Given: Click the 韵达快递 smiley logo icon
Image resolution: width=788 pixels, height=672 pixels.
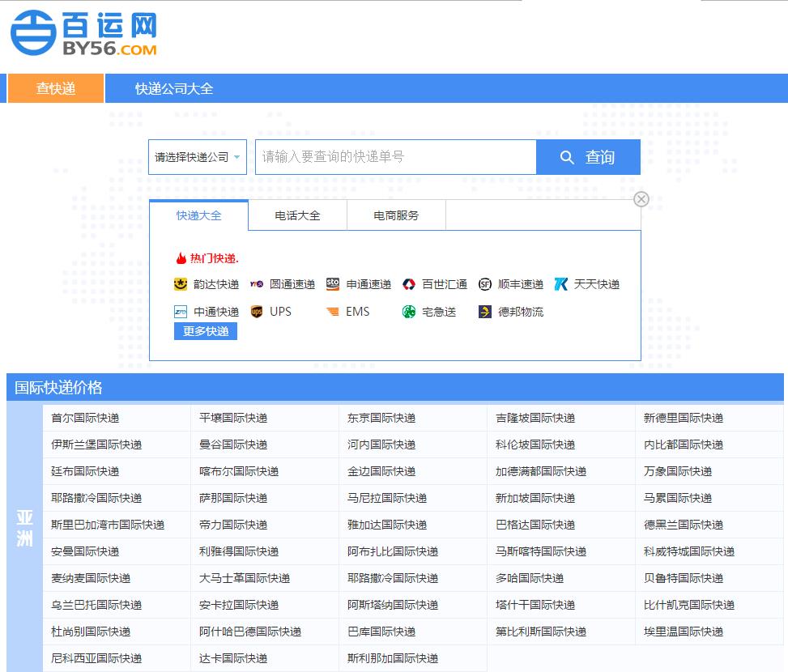Looking at the screenshot, I should 181,284.
